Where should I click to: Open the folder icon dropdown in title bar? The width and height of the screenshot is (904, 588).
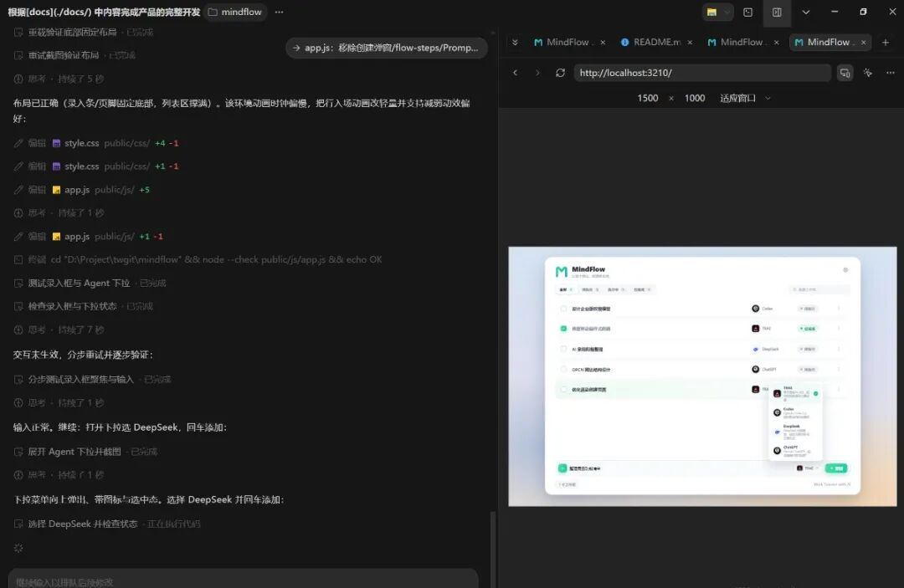click(717, 12)
